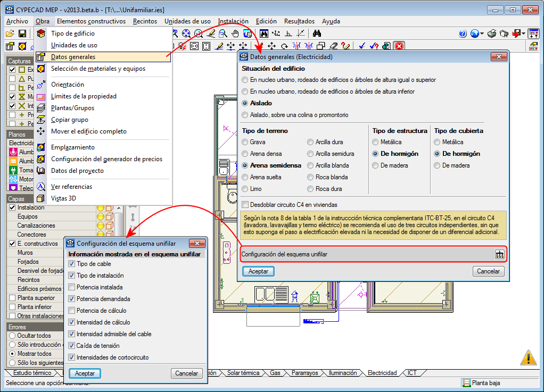Enable Potencia de cálculo checkbox
The width and height of the screenshot is (544, 392).
pyautogui.click(x=72, y=311)
